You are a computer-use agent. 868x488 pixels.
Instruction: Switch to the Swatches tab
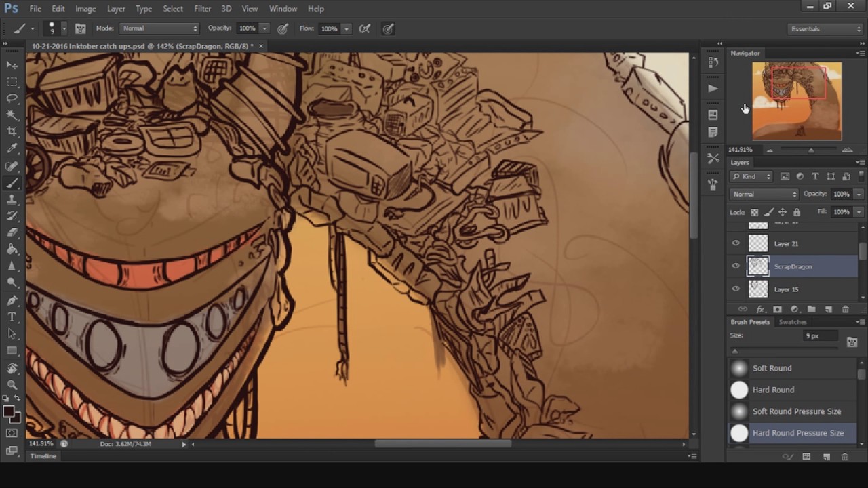[x=792, y=322]
